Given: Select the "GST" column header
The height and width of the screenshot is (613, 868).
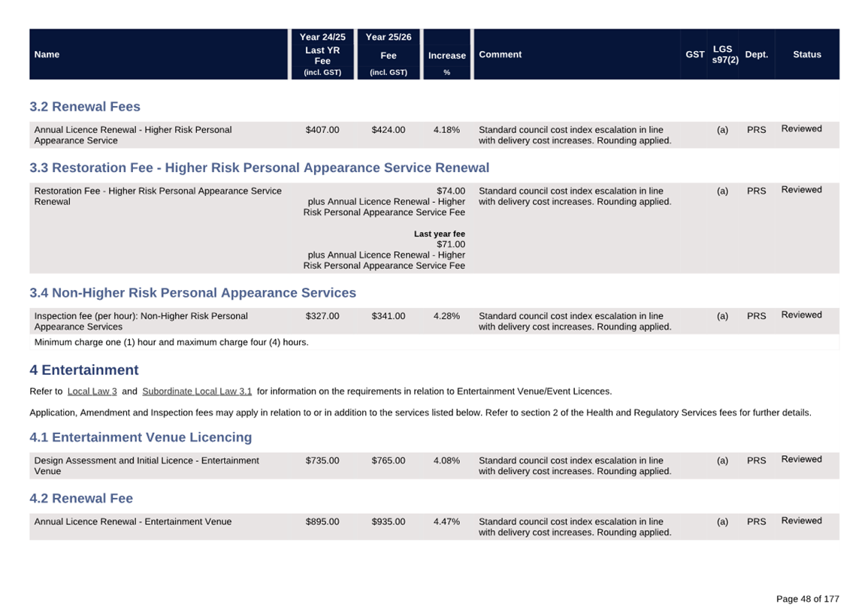Looking at the screenshot, I should pos(694,55).
